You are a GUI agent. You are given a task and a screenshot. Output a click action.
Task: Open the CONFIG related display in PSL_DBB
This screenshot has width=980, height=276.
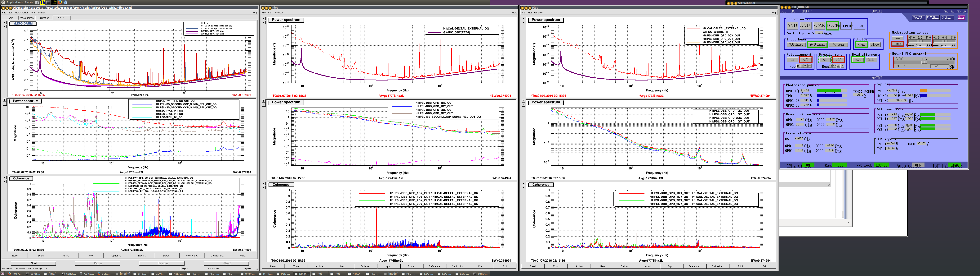point(933,17)
